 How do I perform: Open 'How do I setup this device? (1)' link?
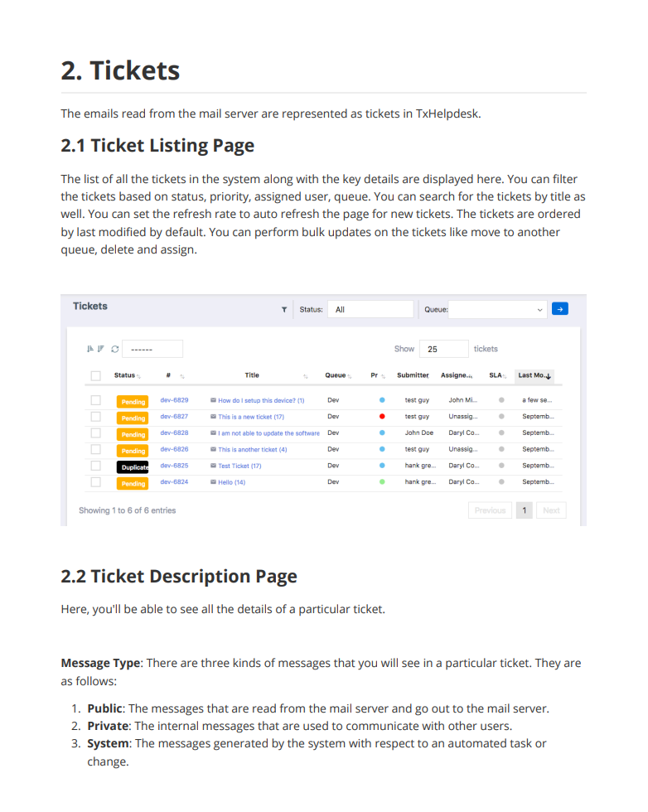(261, 401)
